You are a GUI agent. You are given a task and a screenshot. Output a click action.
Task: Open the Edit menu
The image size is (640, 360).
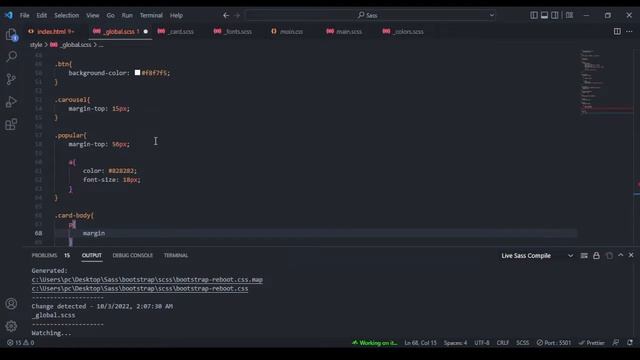42,15
